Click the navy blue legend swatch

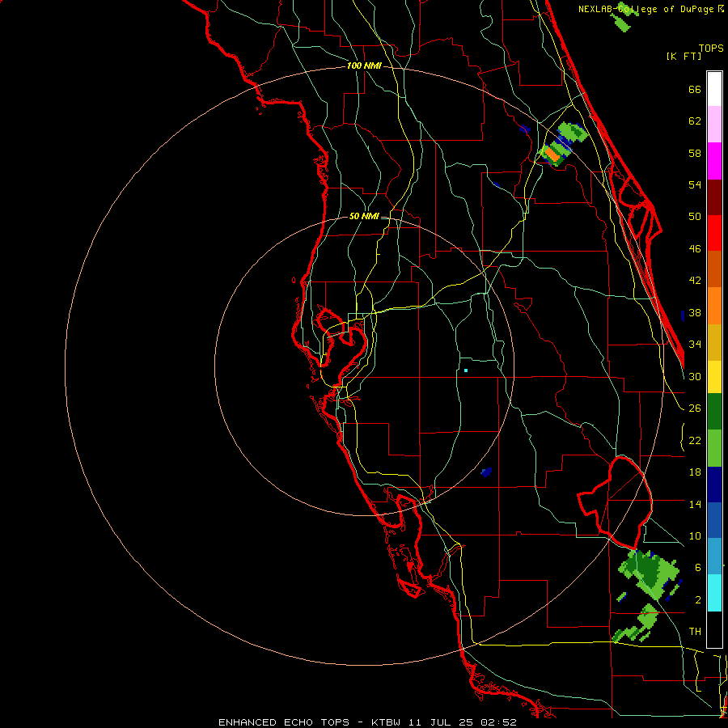coord(714,485)
